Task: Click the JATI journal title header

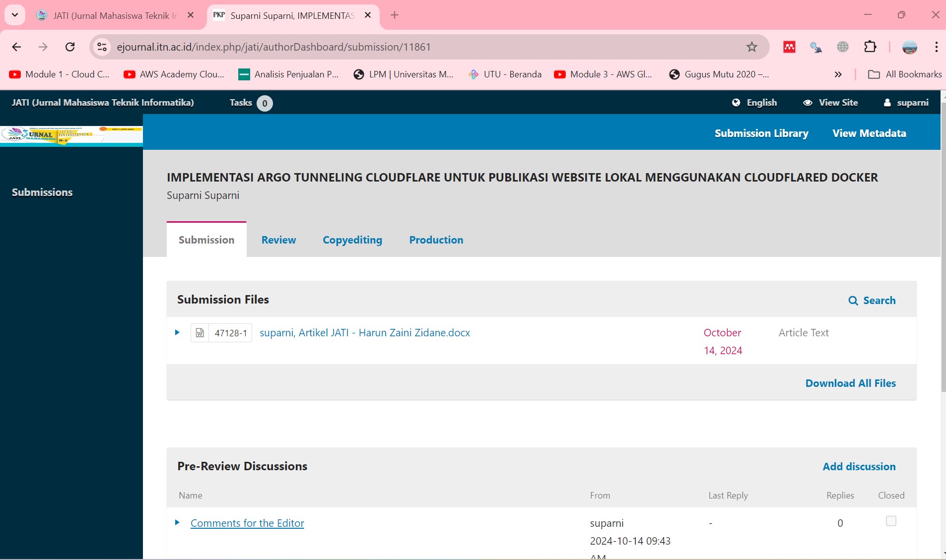Action: 103,102
